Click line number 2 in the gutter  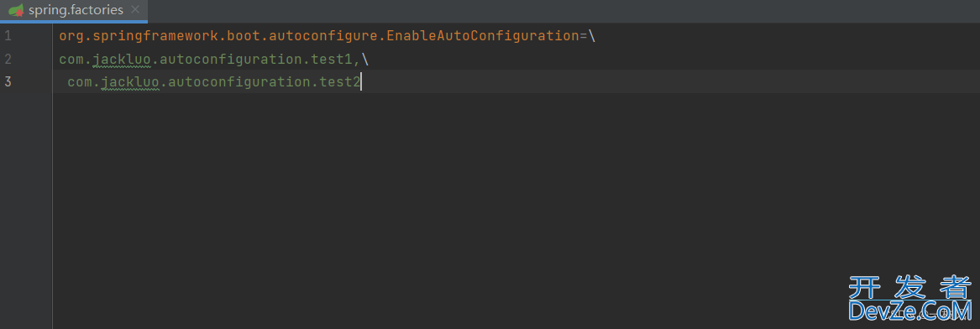pos(8,60)
